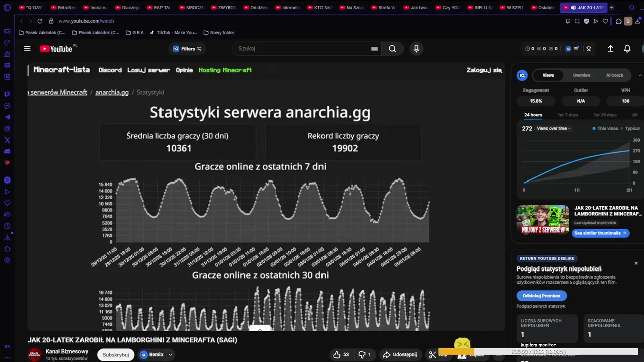Switch to the Ostatnia browser tab
644x362 pixels.
tap(543, 8)
